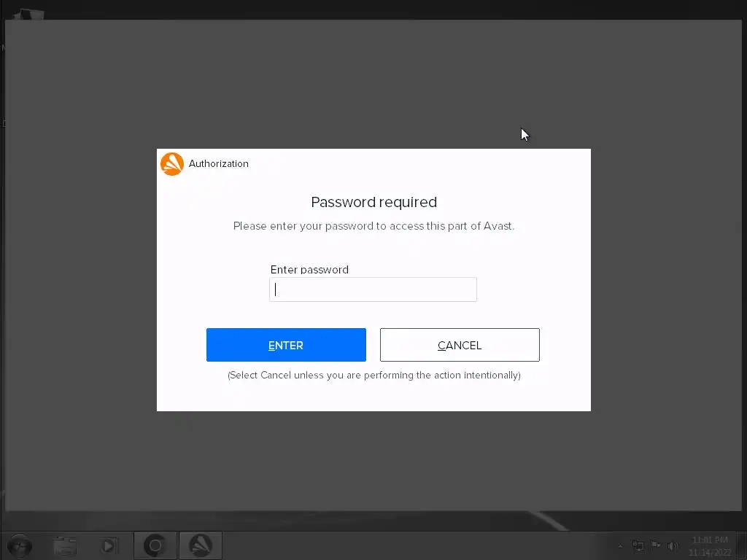The image size is (747, 560).
Task: Open the network status tray icon
Action: tap(638, 546)
